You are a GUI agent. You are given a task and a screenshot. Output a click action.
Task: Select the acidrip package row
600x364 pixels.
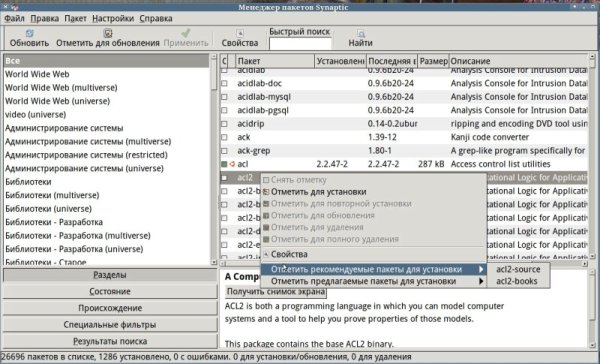click(x=404, y=124)
